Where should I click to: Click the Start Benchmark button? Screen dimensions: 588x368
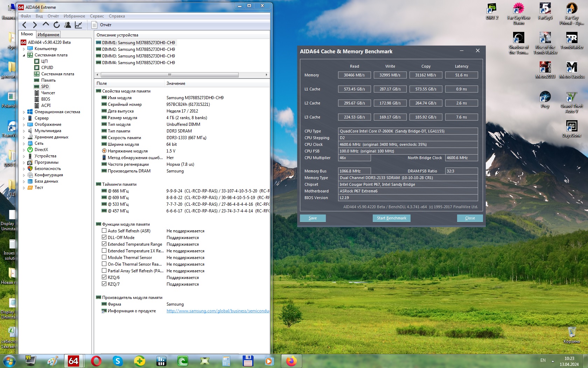pos(391,218)
